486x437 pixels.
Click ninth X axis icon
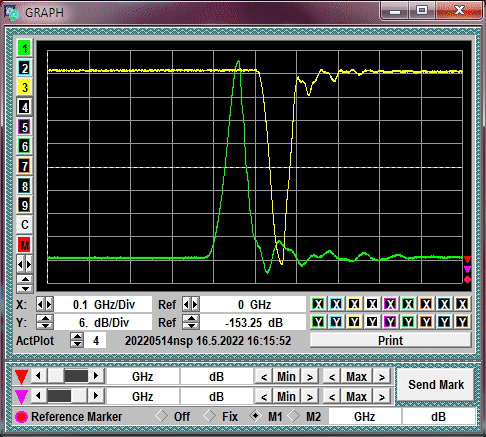point(462,304)
